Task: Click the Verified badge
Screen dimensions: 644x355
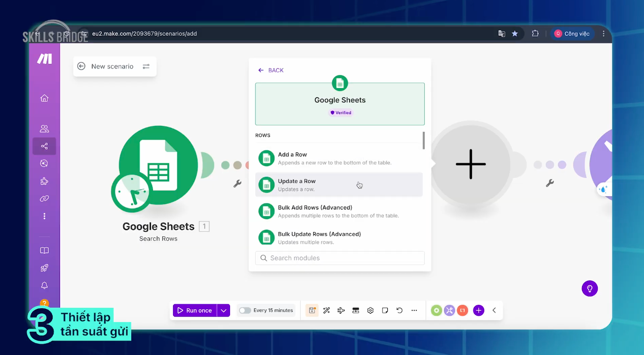Action: coord(341,113)
